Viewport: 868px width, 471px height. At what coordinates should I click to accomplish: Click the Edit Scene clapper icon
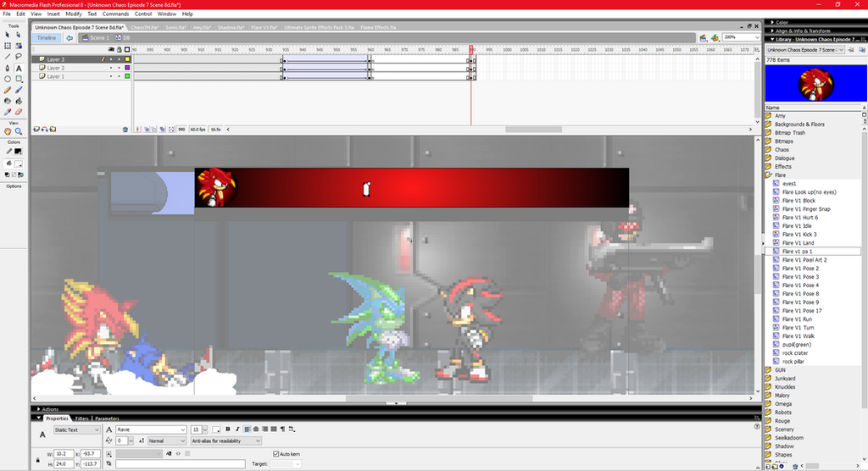pos(703,37)
